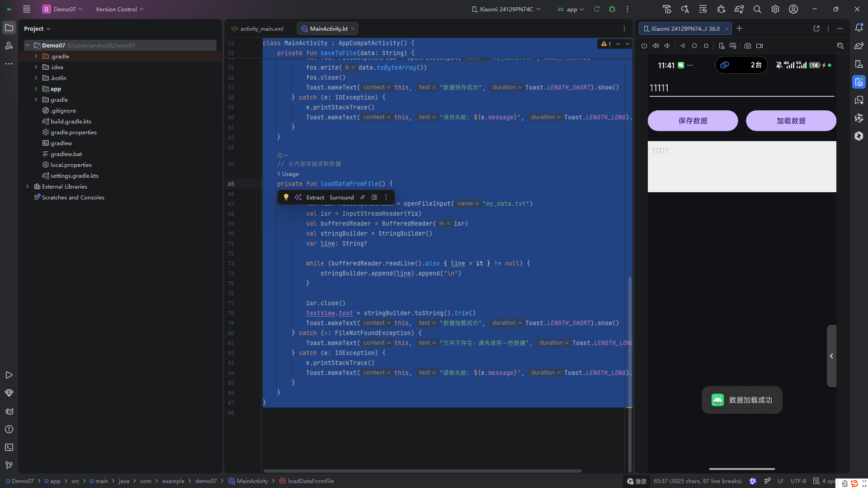Toggle the Project tool window folder icon
Viewport: 868px width, 488px height.
(9, 28)
